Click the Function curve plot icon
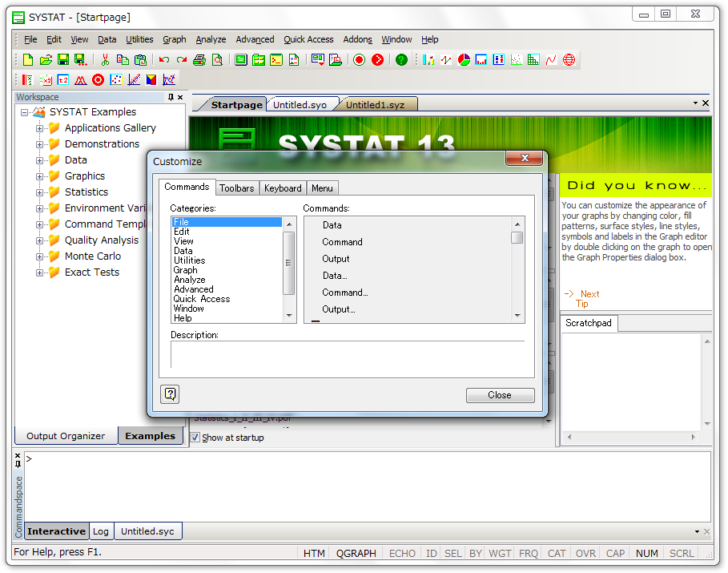Image resolution: width=728 pixels, height=573 pixels. (x=551, y=60)
